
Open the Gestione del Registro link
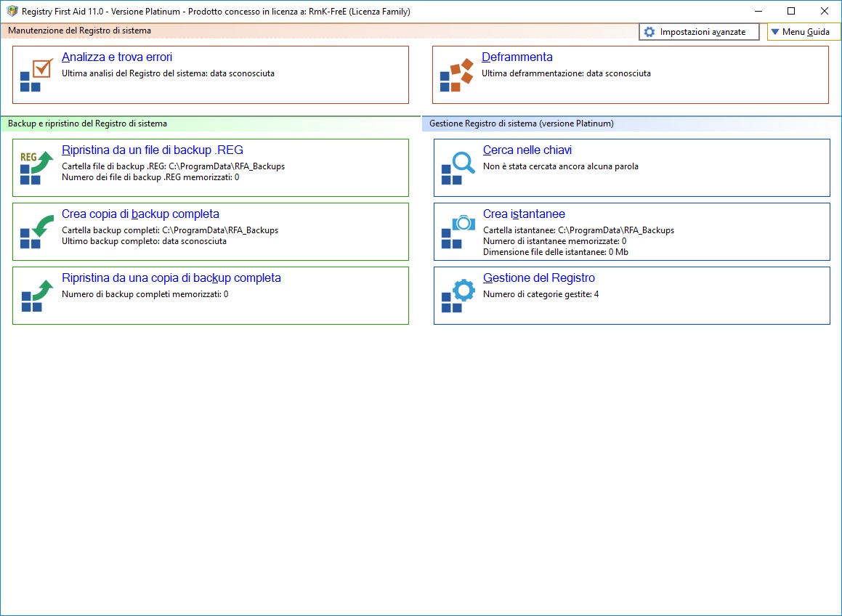coord(538,278)
